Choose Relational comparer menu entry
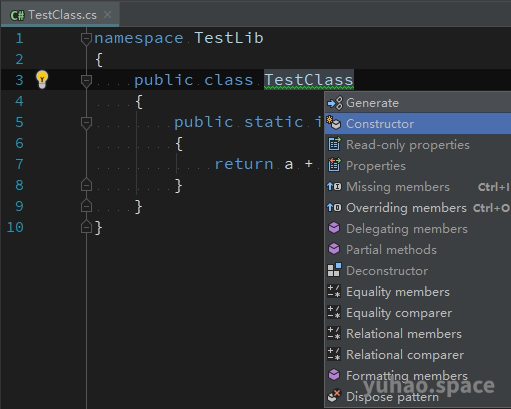This screenshot has width=511, height=409. [x=418, y=355]
